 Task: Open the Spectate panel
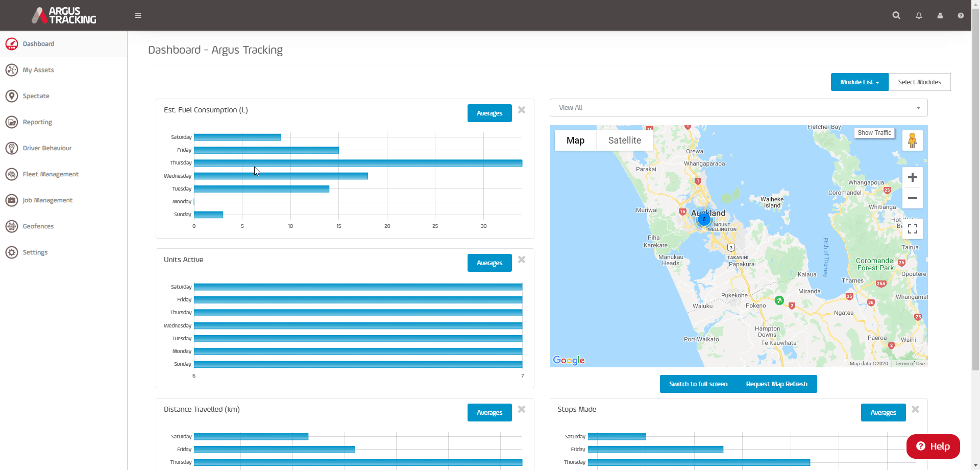37,96
